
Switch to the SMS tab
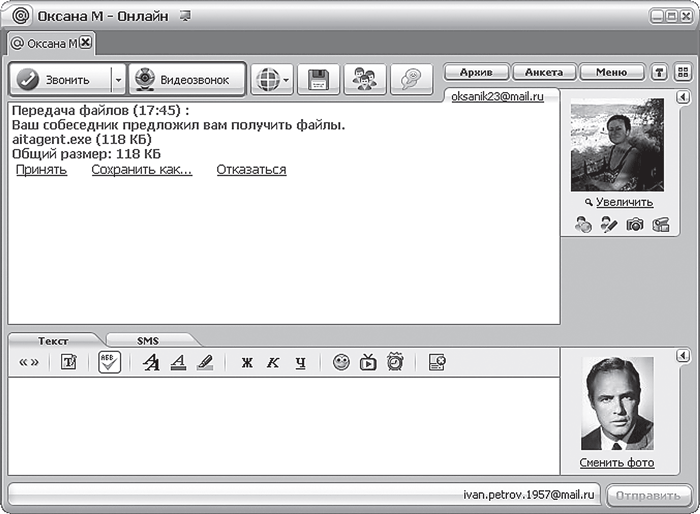[148, 340]
